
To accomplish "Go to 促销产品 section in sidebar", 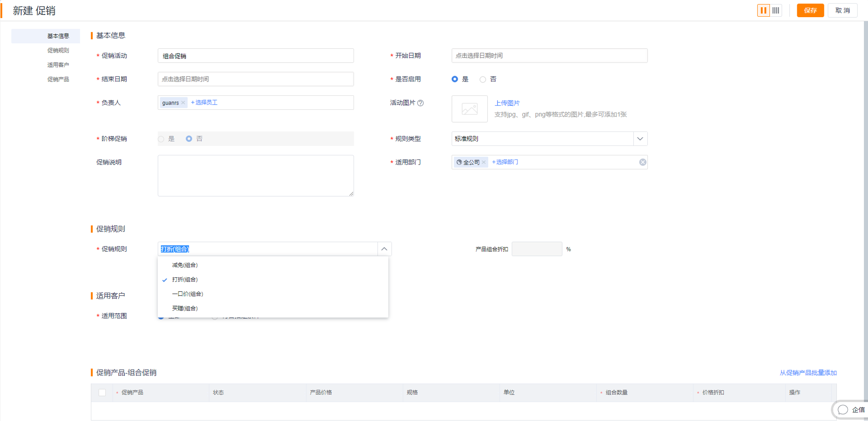I will [x=58, y=79].
